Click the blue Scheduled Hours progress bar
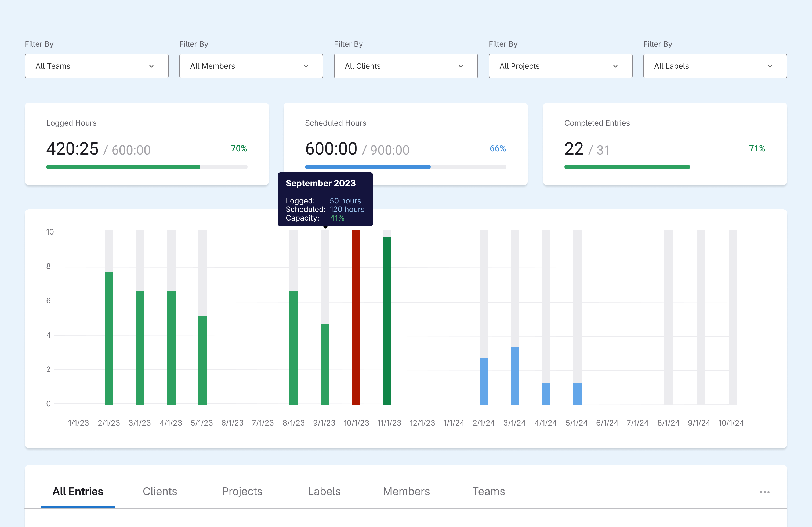The width and height of the screenshot is (812, 527). click(367, 167)
